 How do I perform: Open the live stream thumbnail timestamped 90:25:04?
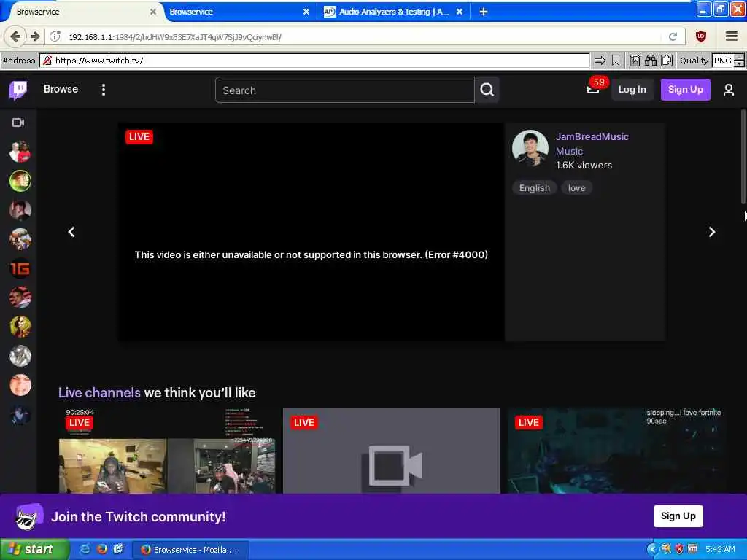(x=167, y=451)
